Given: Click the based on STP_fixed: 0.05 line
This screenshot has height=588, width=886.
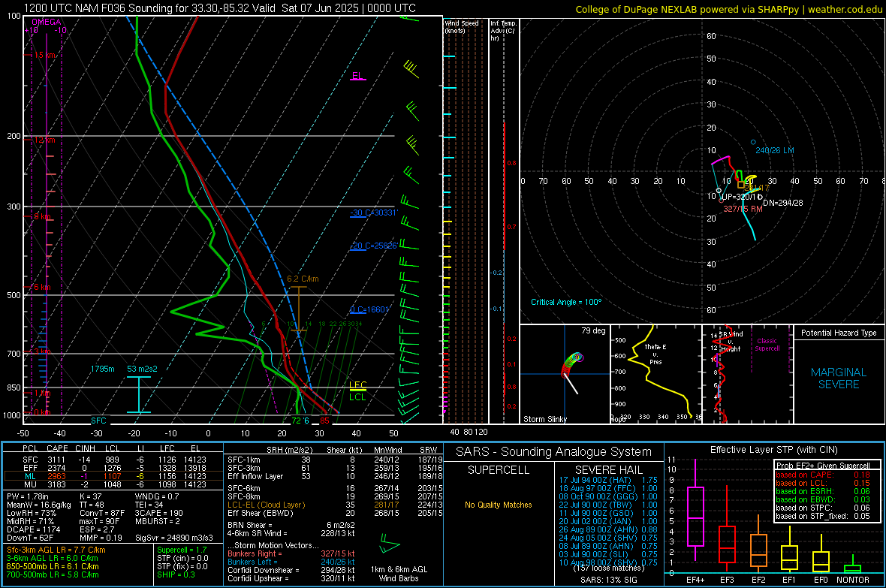Looking at the screenshot, I should click(x=823, y=516).
